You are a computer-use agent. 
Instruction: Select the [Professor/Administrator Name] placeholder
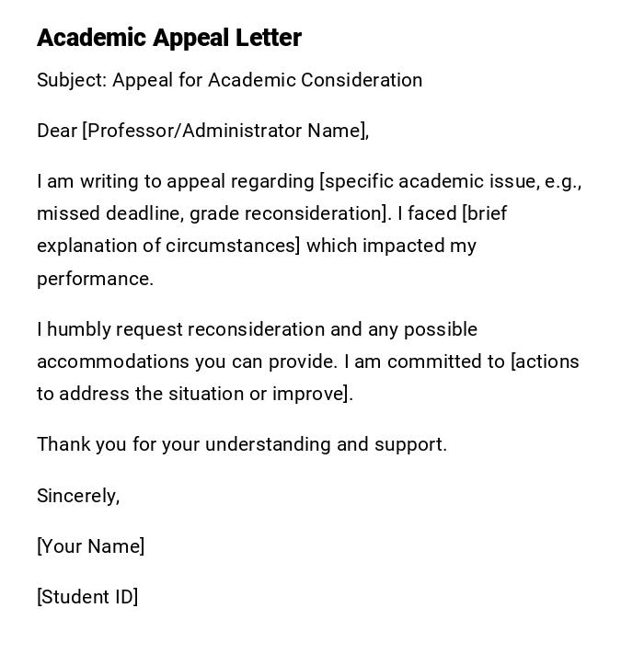[225, 131]
